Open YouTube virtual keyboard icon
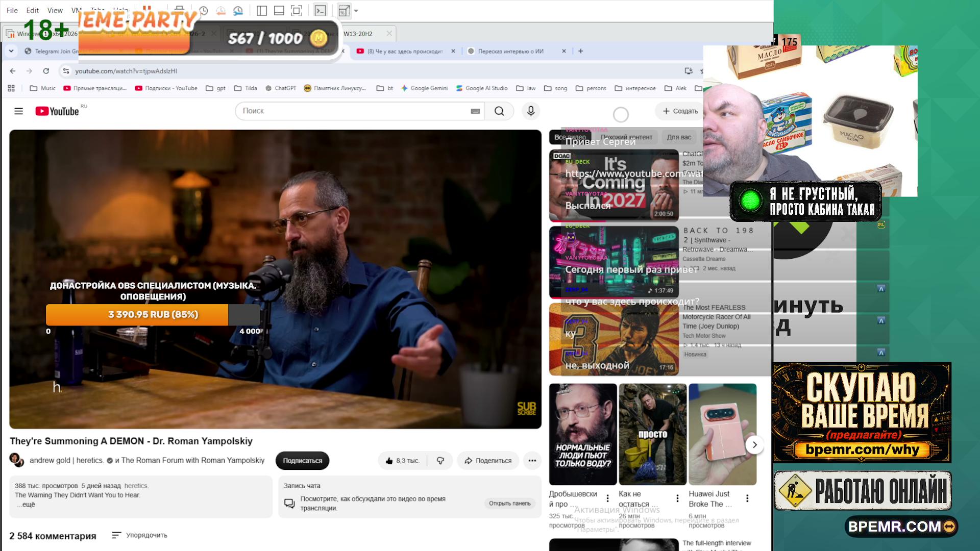This screenshot has height=551, width=980. (x=475, y=111)
